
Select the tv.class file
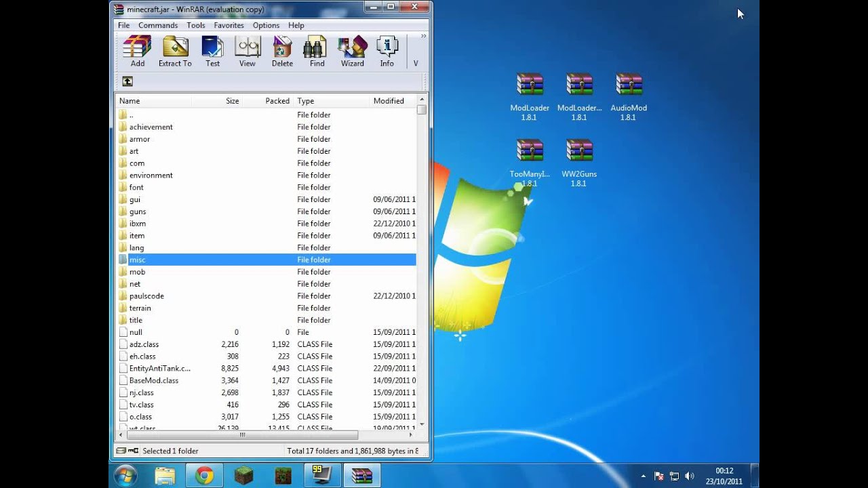[266, 405]
